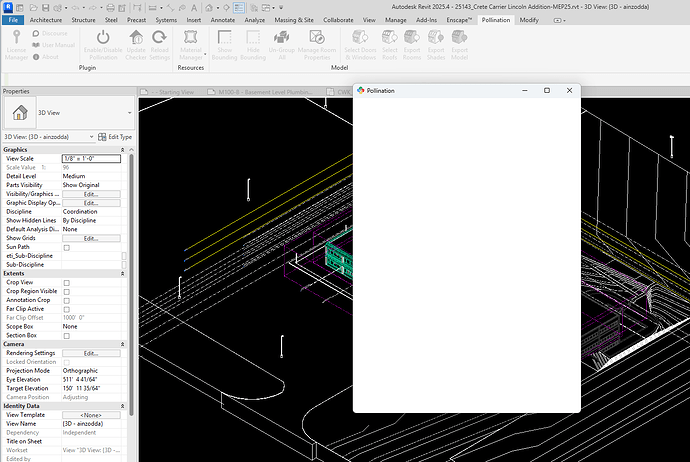Click the View Scale input field
This screenshot has height=462, width=690.
click(x=91, y=159)
